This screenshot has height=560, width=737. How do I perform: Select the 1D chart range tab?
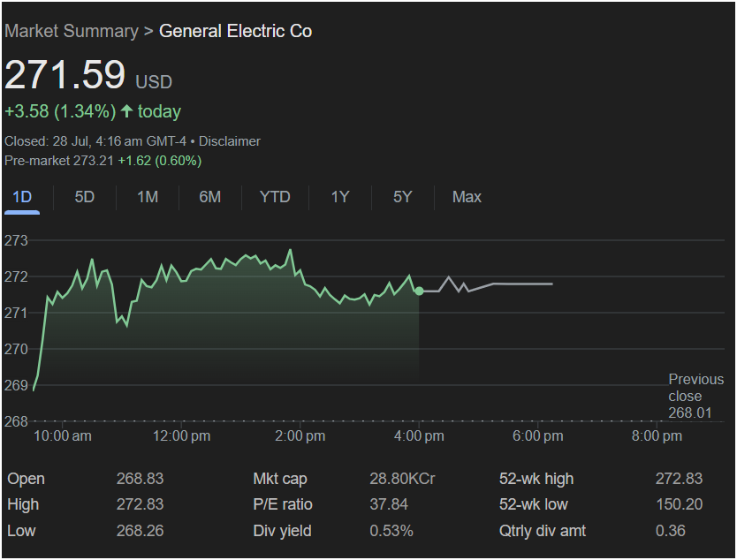pyautogui.click(x=22, y=197)
